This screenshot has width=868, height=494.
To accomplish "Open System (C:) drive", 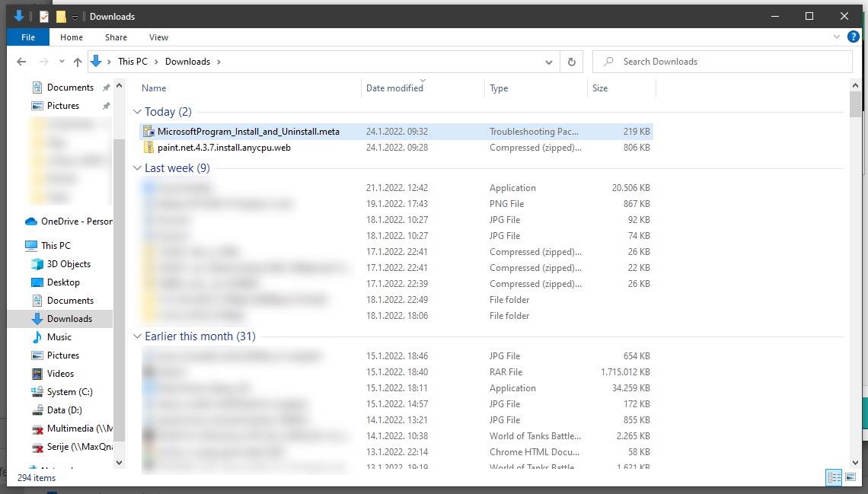I will coord(69,392).
